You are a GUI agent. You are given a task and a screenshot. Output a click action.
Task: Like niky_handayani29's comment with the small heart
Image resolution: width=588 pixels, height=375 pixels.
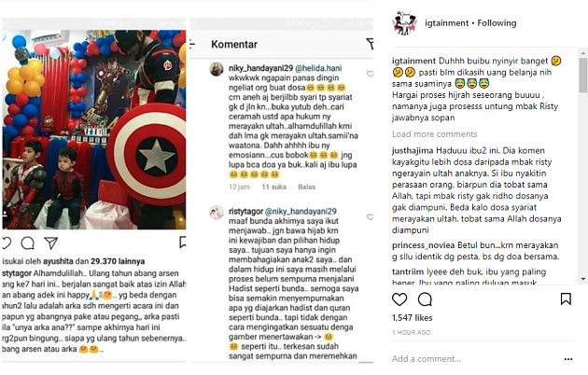[x=370, y=74]
